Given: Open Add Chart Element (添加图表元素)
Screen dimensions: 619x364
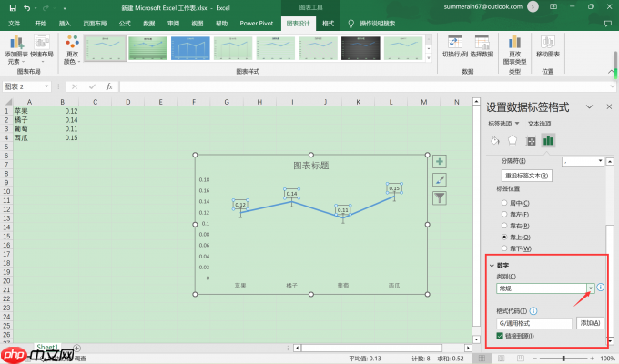Looking at the screenshot, I should 16,50.
